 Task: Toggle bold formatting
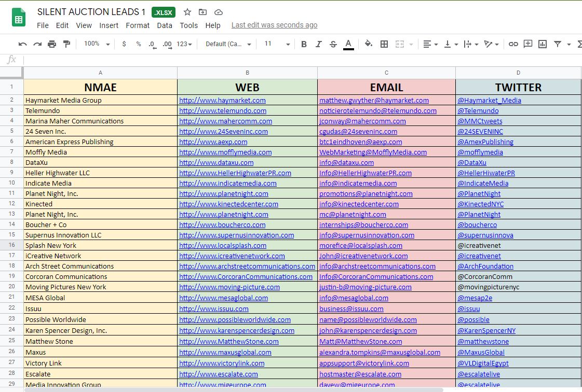pyautogui.click(x=304, y=44)
